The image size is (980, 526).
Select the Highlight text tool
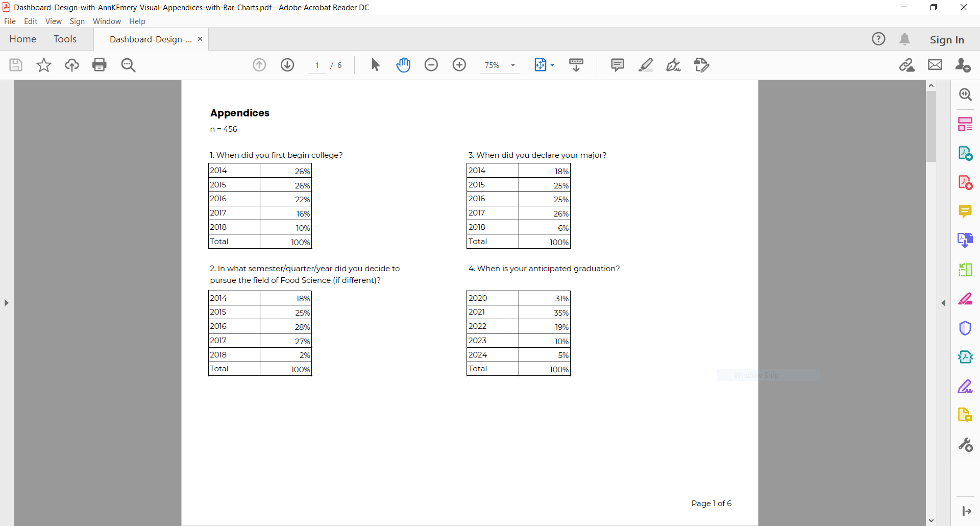[646, 65]
